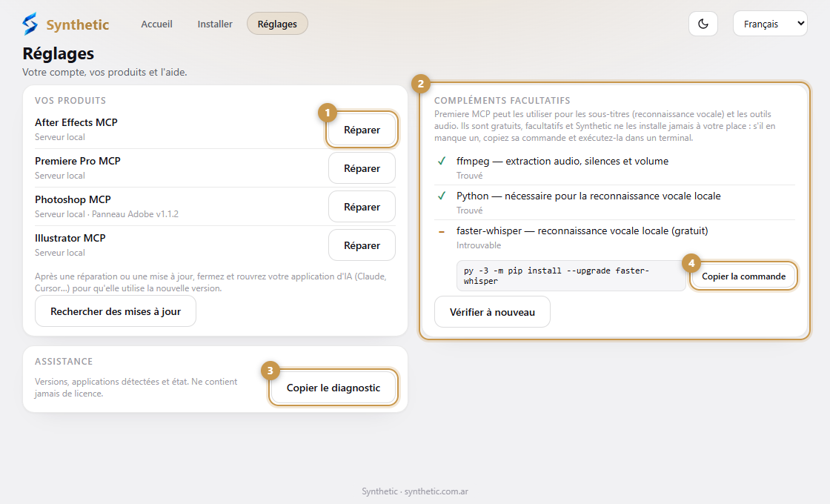Open the Français language dropdown
The width and height of the screenshot is (830, 504).
[770, 24]
